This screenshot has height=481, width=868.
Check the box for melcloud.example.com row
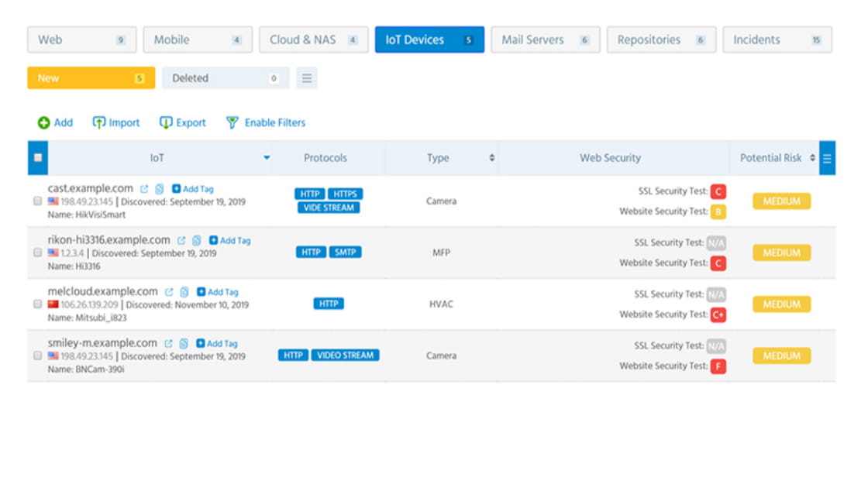tap(37, 304)
